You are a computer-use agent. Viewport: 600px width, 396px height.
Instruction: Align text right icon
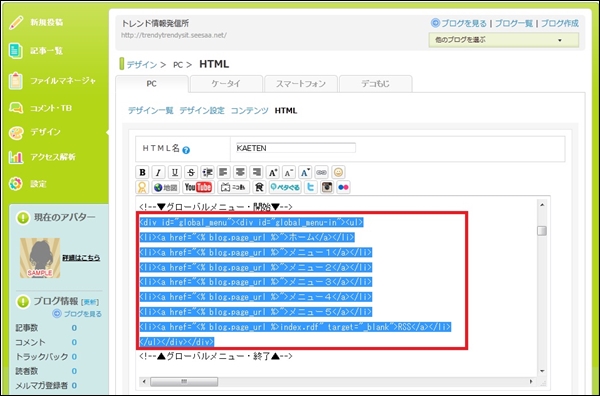[x=256, y=173]
